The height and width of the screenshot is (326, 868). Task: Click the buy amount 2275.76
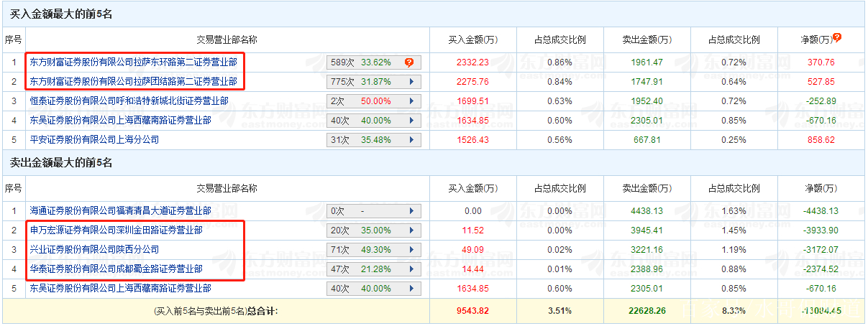pyautogui.click(x=472, y=81)
